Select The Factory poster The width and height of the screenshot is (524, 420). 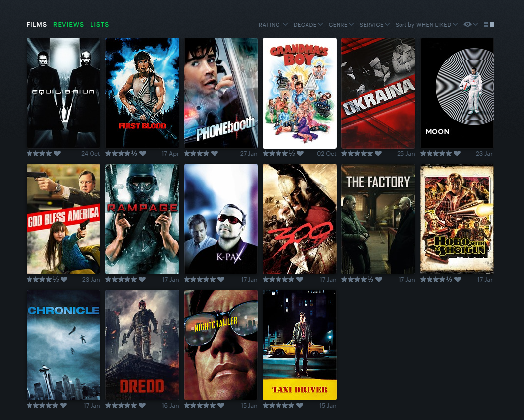378,219
